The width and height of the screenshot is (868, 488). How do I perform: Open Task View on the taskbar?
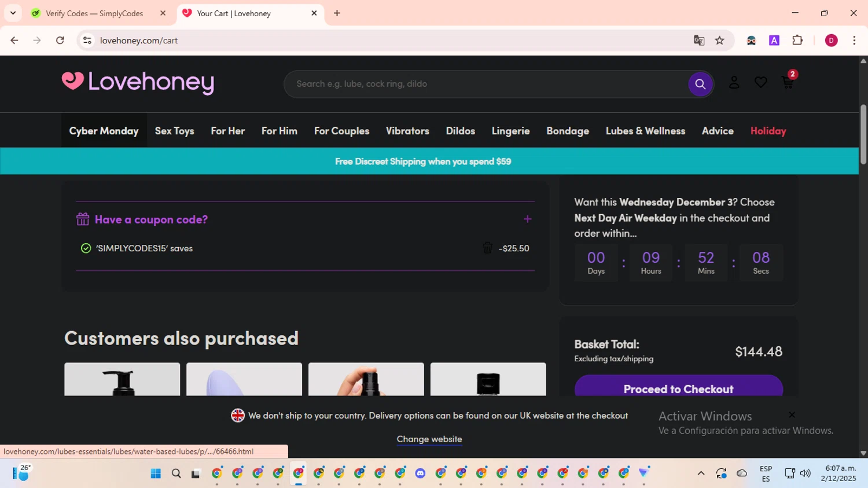[x=196, y=474]
